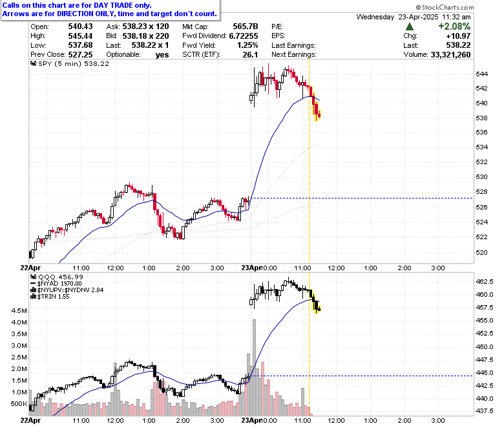Click the Fwd Dividend value 6.72255
Viewport: 504px width, 426px height.
(244, 36)
